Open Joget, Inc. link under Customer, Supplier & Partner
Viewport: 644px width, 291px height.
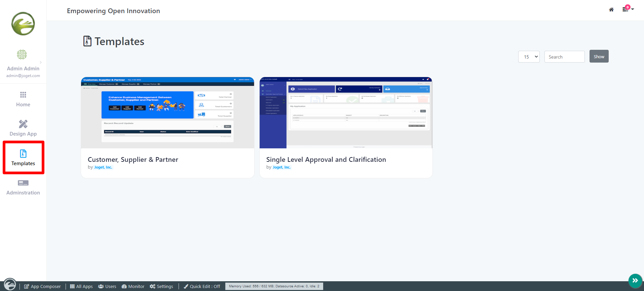[103, 167]
